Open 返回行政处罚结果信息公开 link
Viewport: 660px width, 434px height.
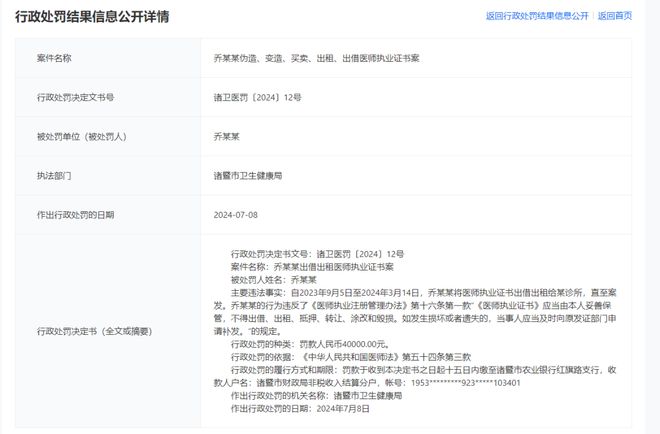coord(537,16)
